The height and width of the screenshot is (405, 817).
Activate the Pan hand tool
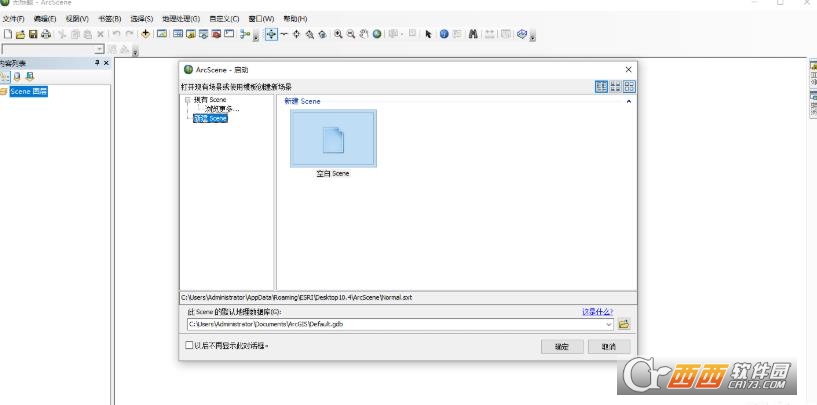pyautogui.click(x=364, y=34)
